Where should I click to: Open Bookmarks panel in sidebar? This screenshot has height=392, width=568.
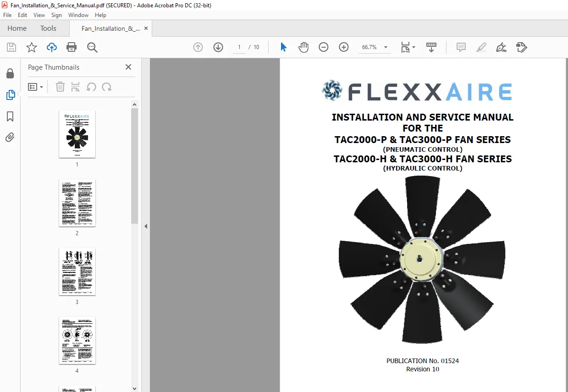pyautogui.click(x=10, y=116)
